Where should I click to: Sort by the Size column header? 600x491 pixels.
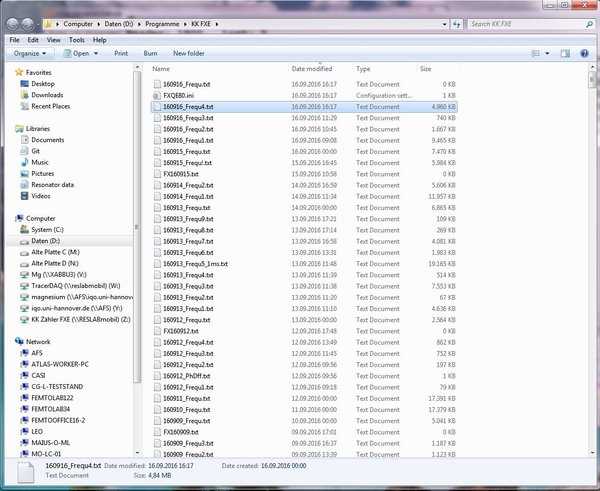426,69
